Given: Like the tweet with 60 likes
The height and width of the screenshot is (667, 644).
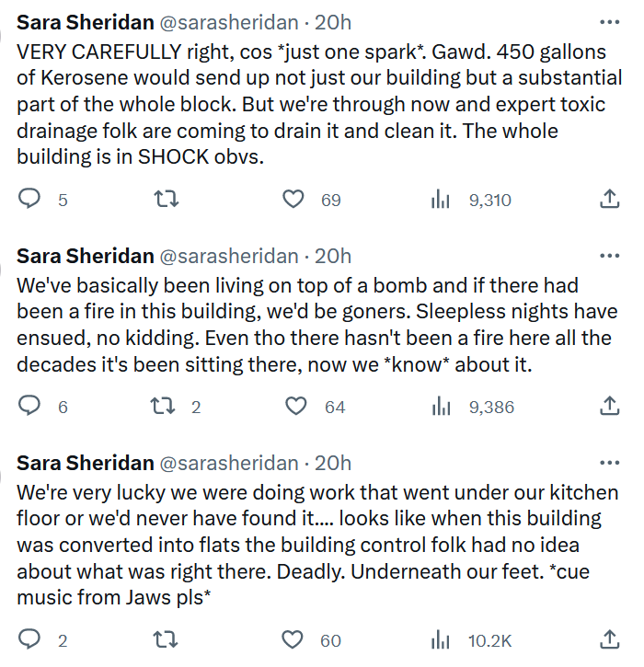Looking at the screenshot, I should pyautogui.click(x=293, y=640).
